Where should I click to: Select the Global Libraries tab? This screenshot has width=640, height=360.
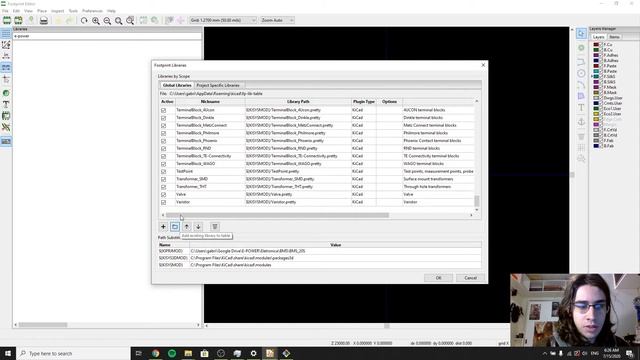177,85
